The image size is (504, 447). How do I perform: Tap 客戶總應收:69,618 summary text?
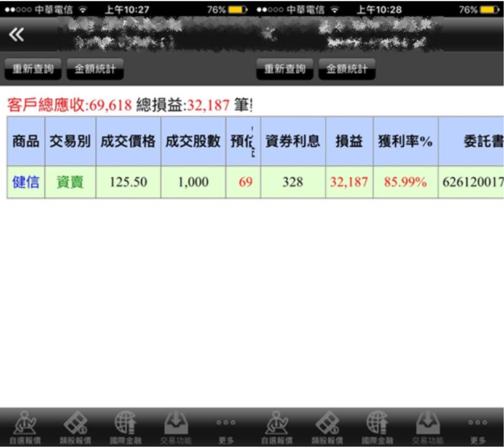[69, 105]
